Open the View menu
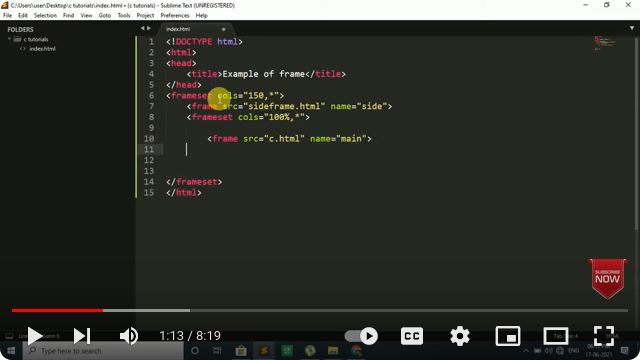640x360 pixels. 86,16
